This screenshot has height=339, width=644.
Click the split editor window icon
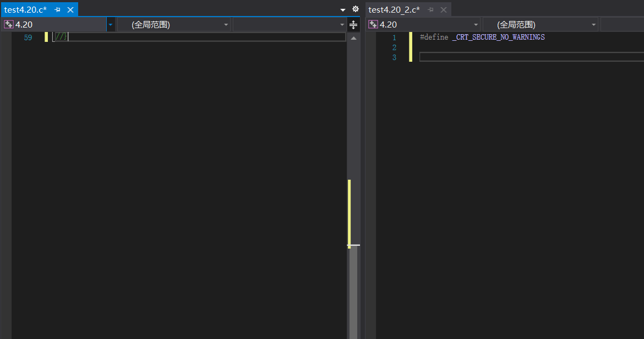(x=353, y=25)
